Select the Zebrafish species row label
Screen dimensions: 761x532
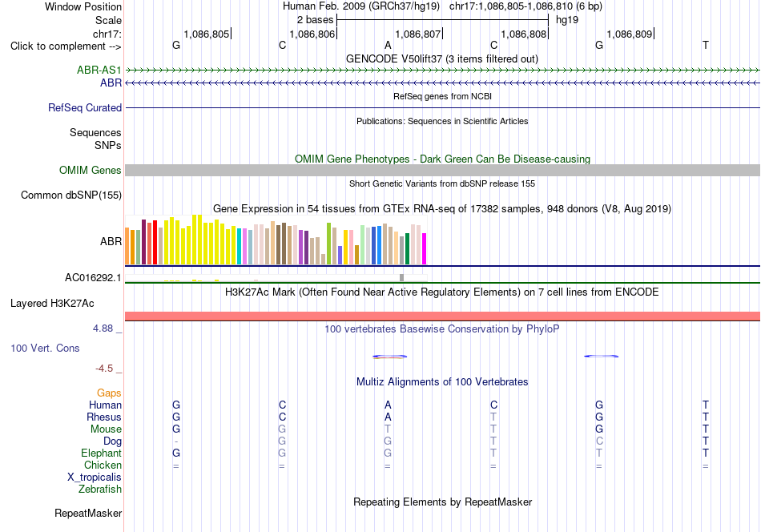[100, 490]
